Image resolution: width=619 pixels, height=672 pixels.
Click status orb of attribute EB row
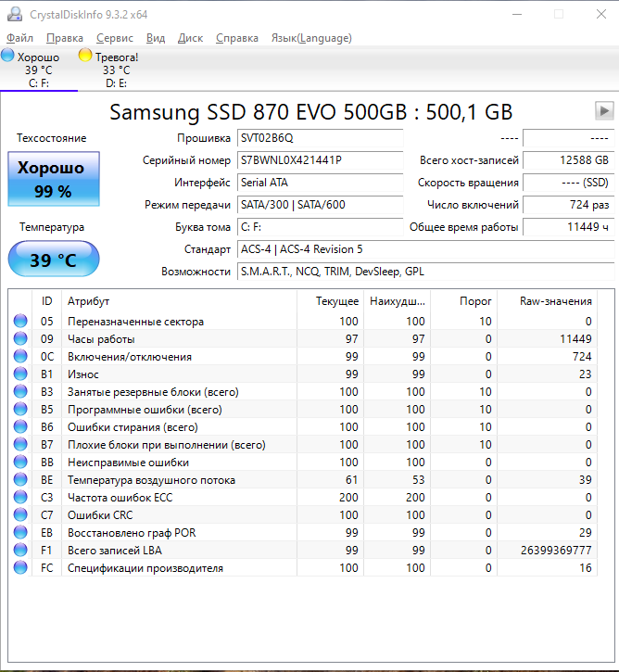(20, 532)
